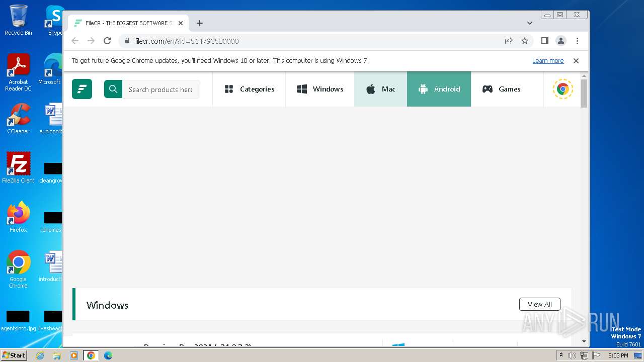The height and width of the screenshot is (362, 644).
Task: Click the share page icon
Action: [x=509, y=41]
